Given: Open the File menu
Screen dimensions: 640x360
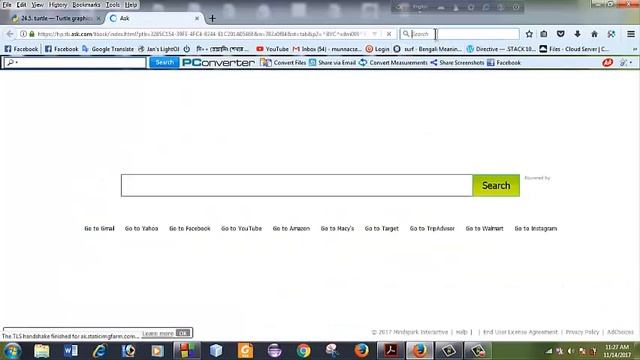Looking at the screenshot, I should [7, 5].
